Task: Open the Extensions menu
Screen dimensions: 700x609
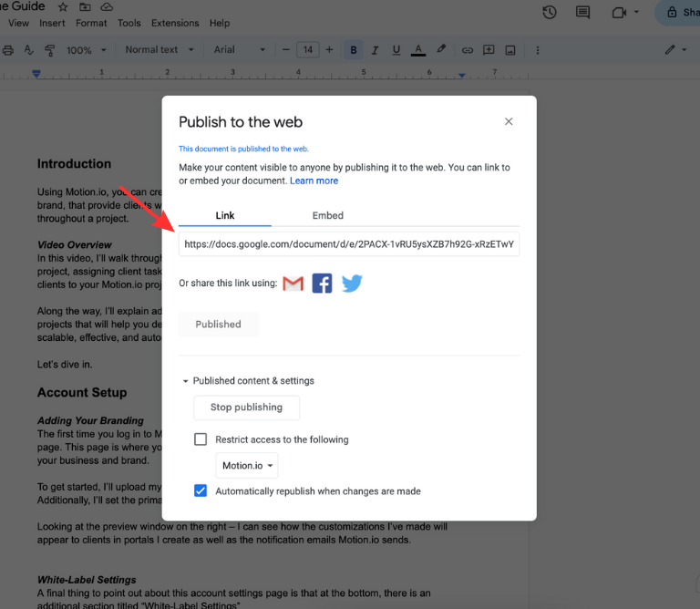Action: coord(175,23)
